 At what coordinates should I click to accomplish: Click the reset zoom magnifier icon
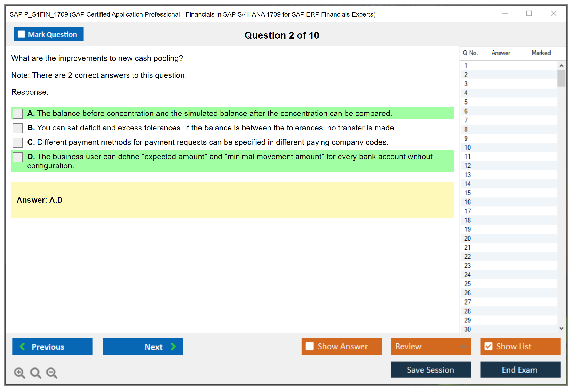[x=36, y=373]
